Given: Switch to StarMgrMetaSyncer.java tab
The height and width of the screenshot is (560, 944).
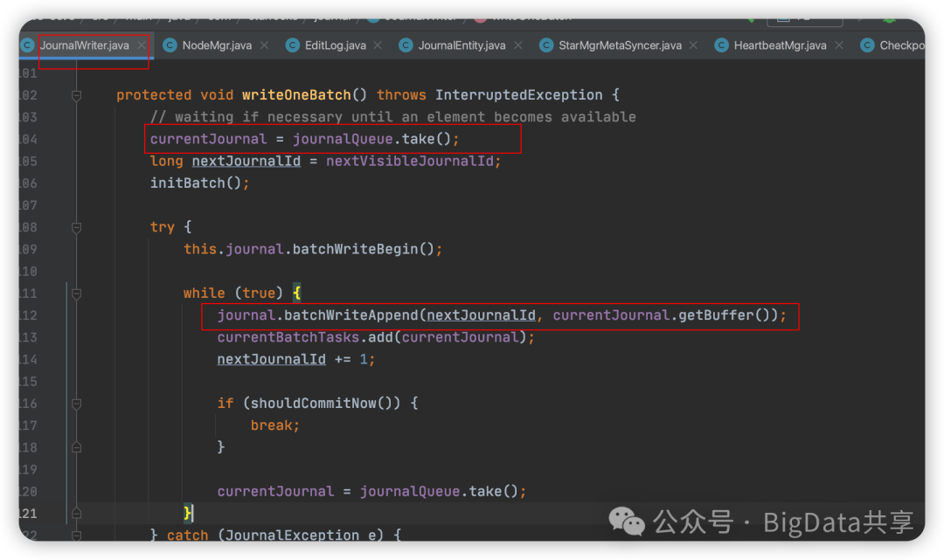Looking at the screenshot, I should coord(620,45).
